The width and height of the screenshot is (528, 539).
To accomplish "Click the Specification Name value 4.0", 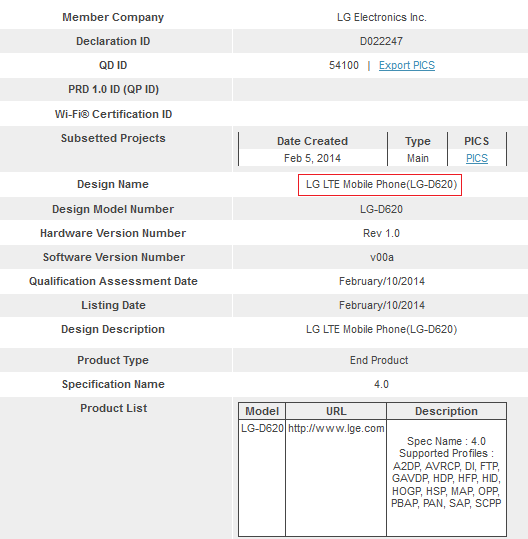I will (381, 384).
